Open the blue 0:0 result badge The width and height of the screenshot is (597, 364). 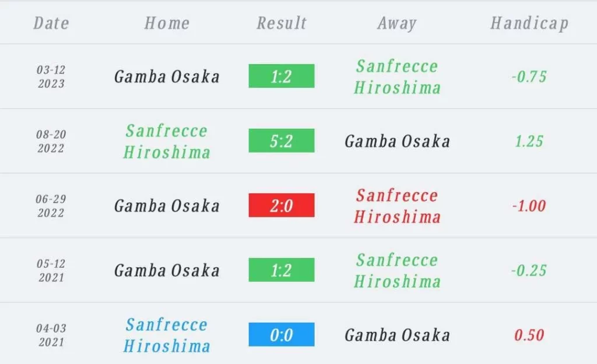[282, 335]
